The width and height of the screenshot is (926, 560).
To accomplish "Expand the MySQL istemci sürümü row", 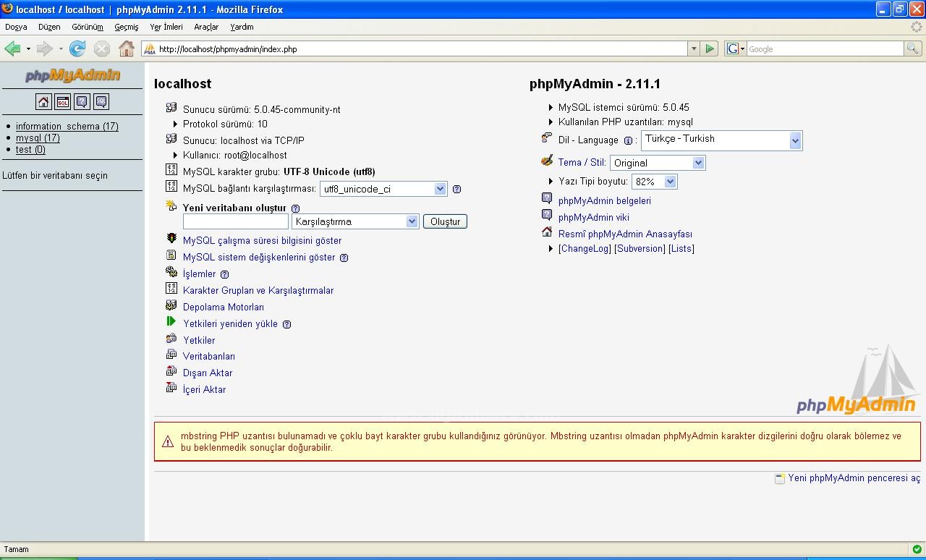I will pos(551,106).
